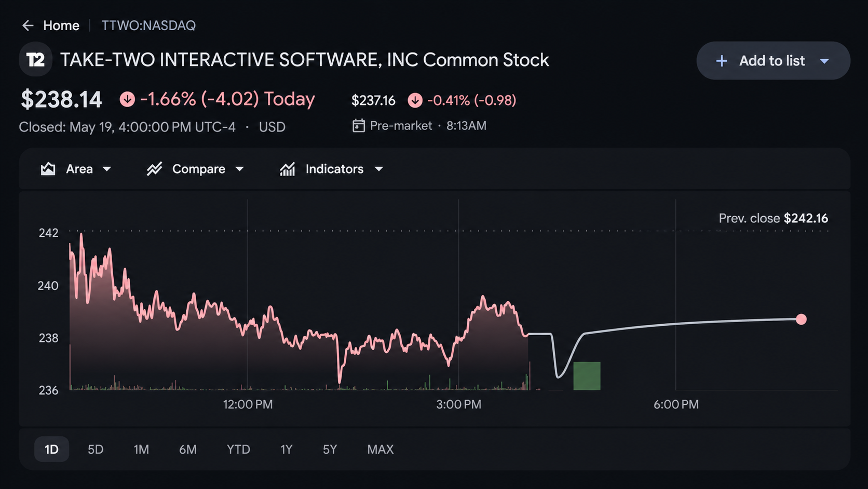Select the 5Y time range tab
This screenshot has width=868, height=489.
tap(330, 450)
